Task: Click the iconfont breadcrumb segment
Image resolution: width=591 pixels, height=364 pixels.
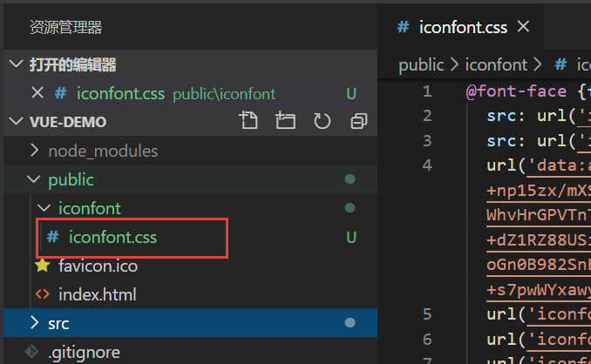Action: pos(496,64)
